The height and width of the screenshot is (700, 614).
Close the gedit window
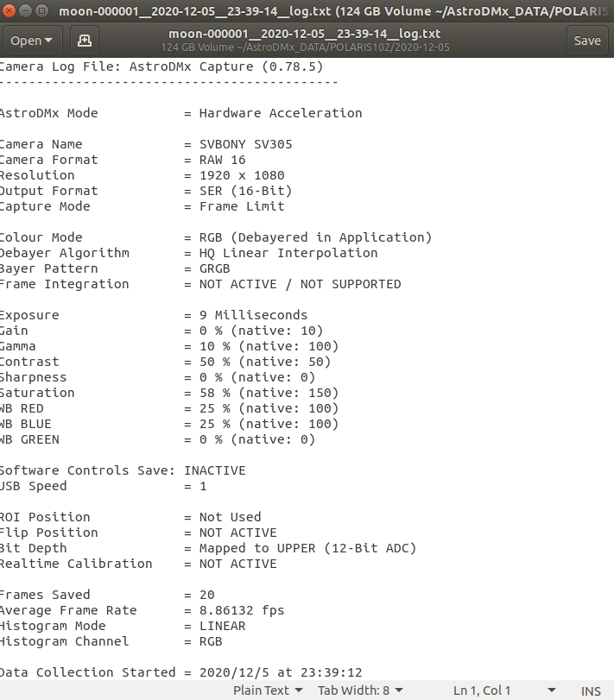[x=9, y=10]
